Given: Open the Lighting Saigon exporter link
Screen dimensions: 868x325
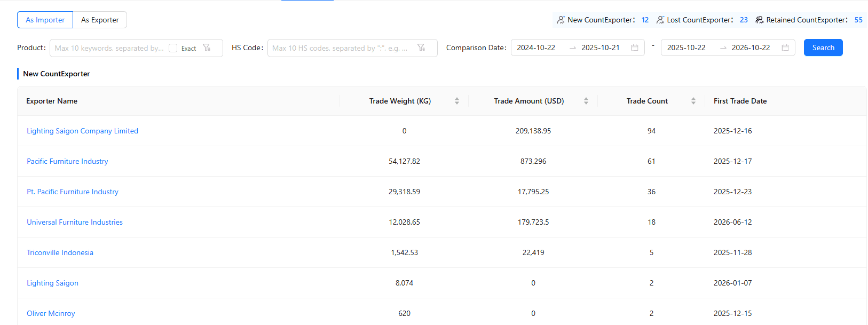Looking at the screenshot, I should (53, 283).
